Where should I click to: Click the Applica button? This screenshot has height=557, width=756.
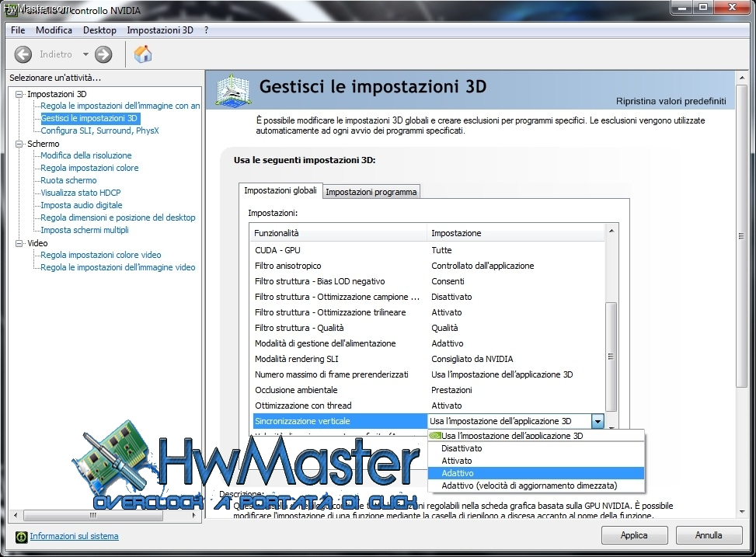634,535
